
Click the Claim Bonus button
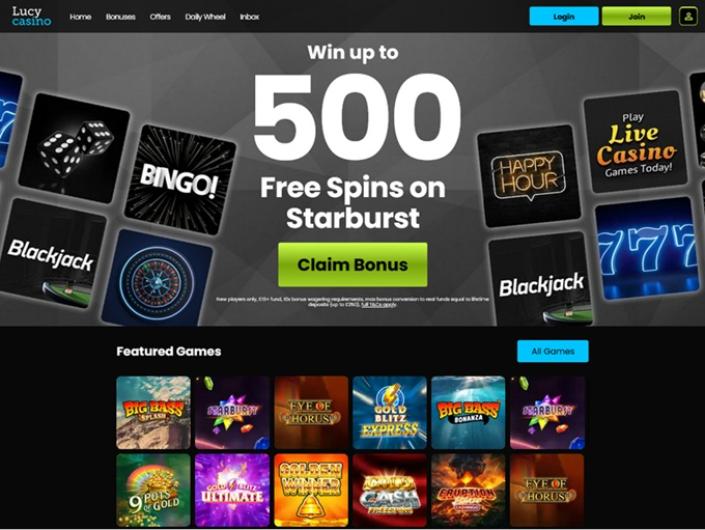coord(352,265)
